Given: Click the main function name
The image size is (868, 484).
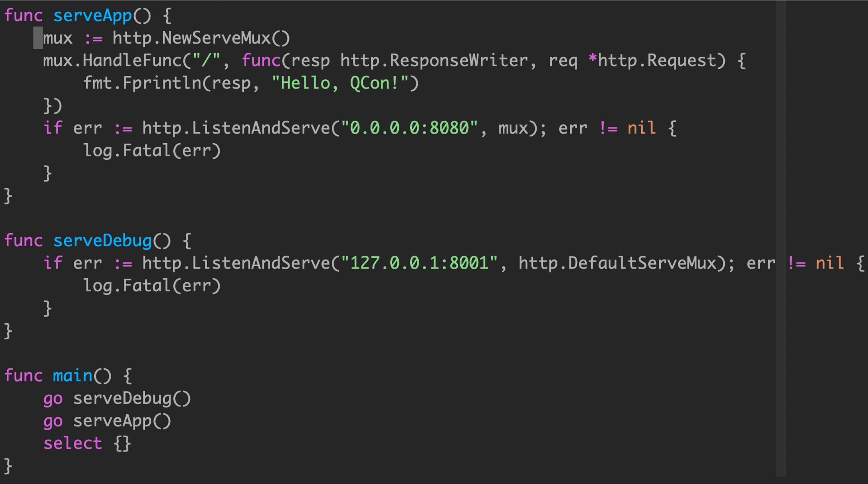Looking at the screenshot, I should click(x=72, y=376).
